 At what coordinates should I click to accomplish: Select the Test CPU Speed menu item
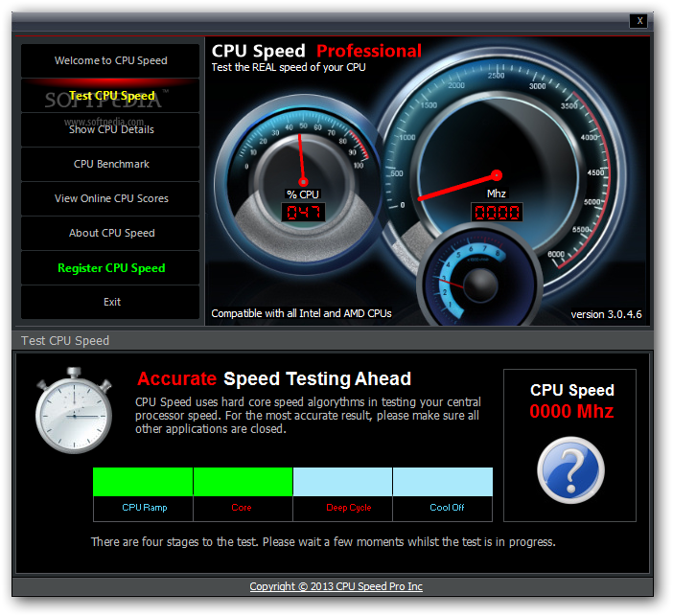click(x=110, y=95)
